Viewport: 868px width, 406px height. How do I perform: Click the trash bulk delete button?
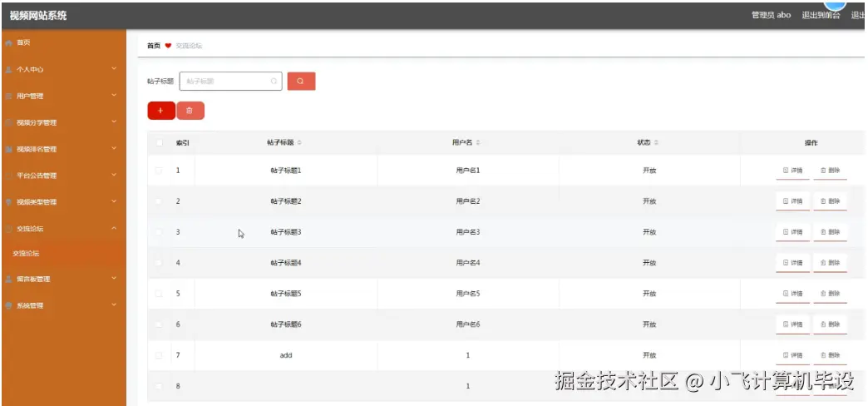190,111
